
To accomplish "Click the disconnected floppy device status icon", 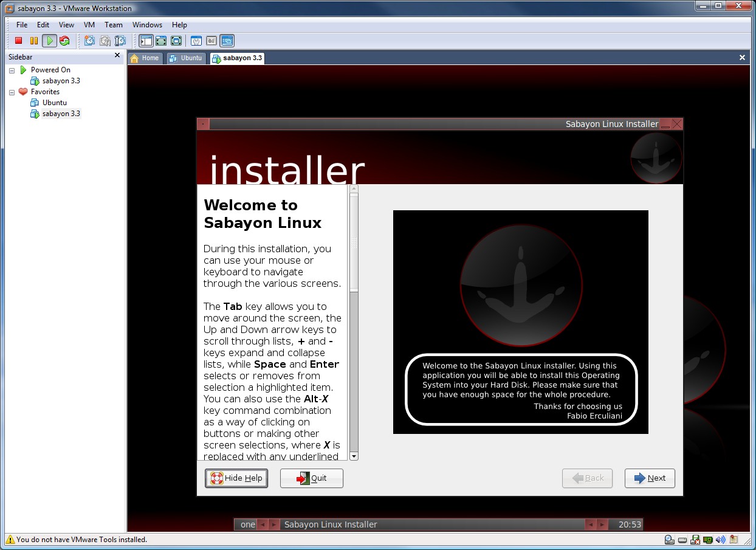I will tap(695, 540).
